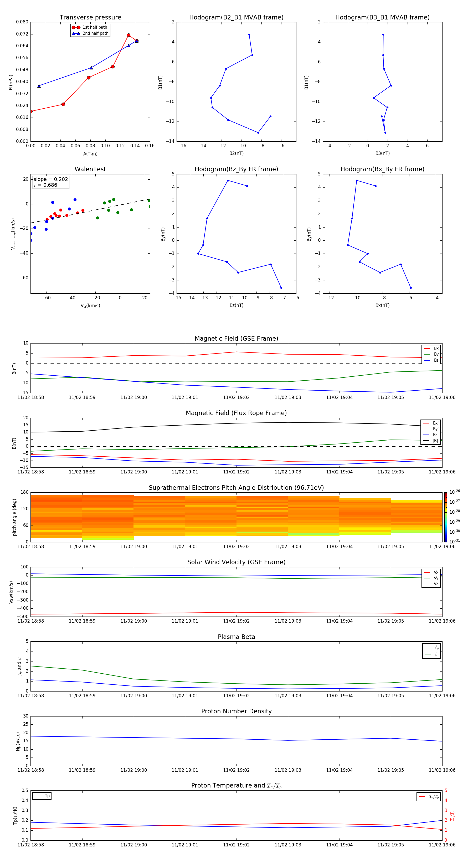Click the 'Magnetic Field (Flux Rope Frame)' title
Viewport: 473px width, 868px height.
point(236,413)
